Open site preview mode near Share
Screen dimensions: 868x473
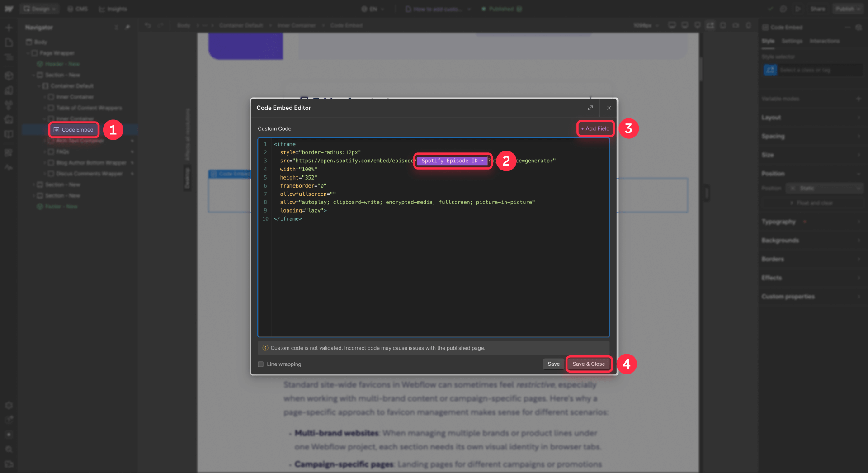click(x=798, y=9)
